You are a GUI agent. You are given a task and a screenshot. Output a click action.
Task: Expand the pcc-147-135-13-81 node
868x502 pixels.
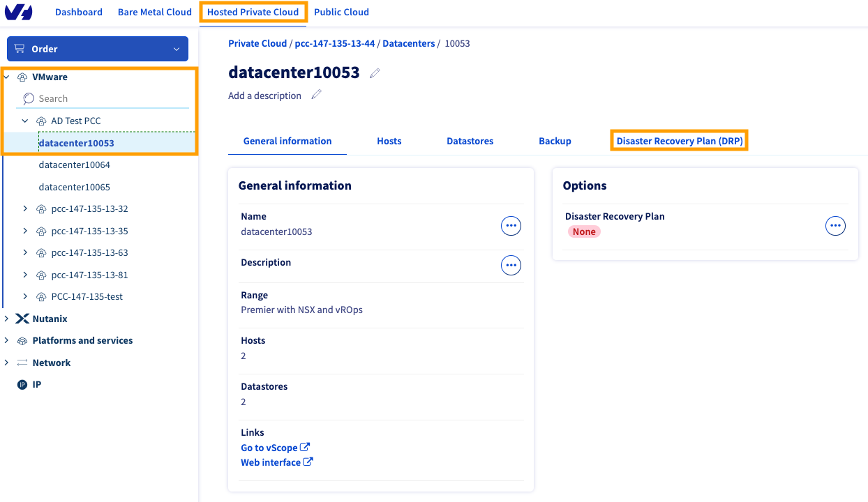pyautogui.click(x=25, y=275)
